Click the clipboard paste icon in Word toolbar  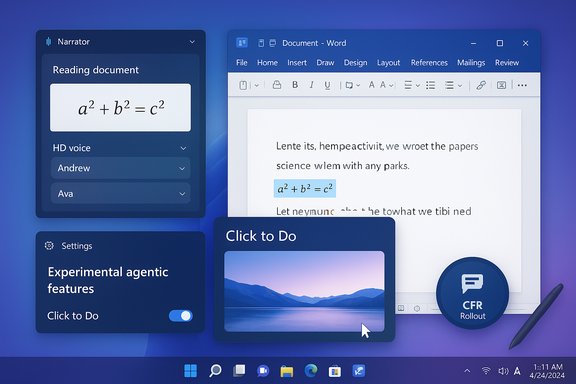243,85
